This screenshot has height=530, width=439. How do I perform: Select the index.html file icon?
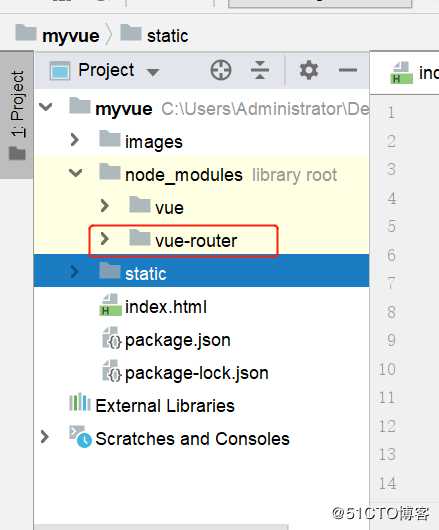pyautogui.click(x=110, y=305)
